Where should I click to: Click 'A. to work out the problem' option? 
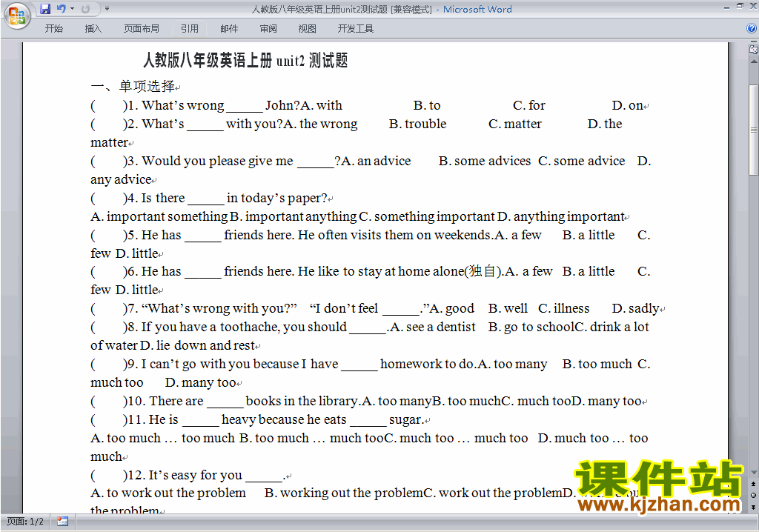tap(168, 493)
